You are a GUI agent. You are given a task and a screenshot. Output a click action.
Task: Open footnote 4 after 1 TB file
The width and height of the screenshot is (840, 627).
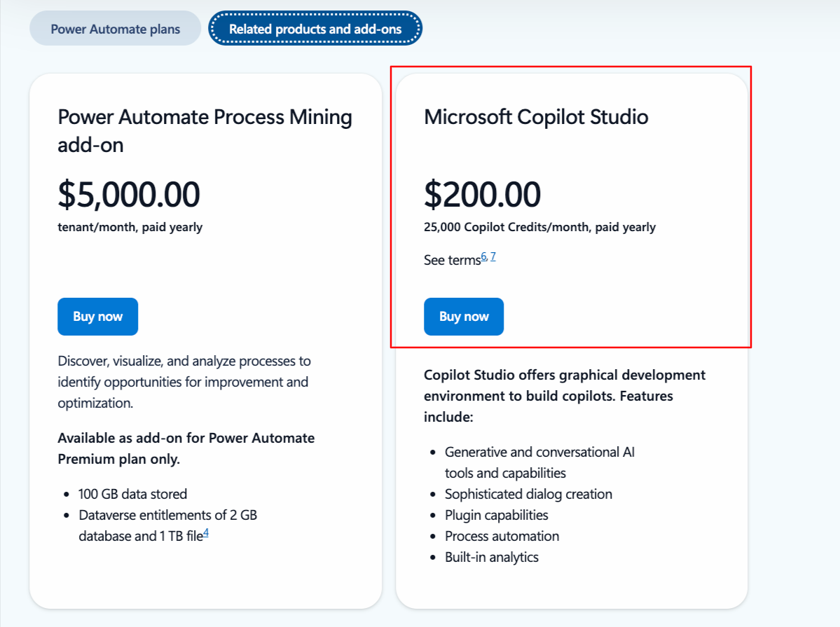(x=206, y=532)
